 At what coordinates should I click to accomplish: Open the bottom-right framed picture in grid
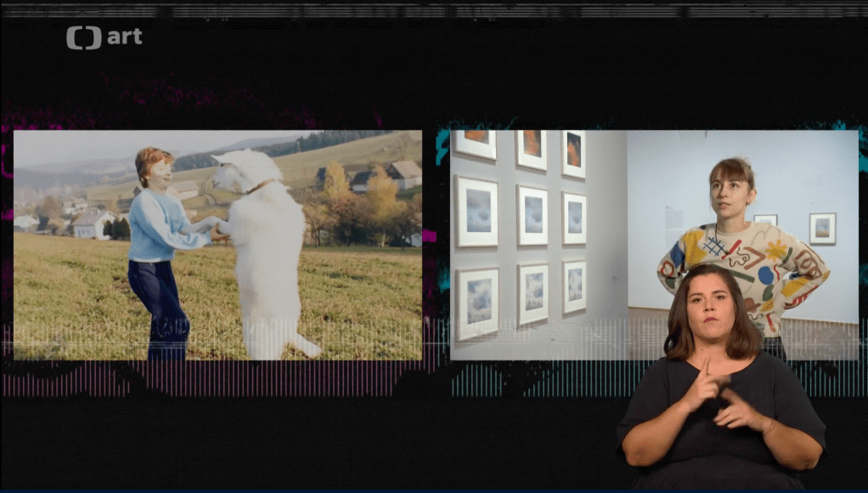point(574,286)
